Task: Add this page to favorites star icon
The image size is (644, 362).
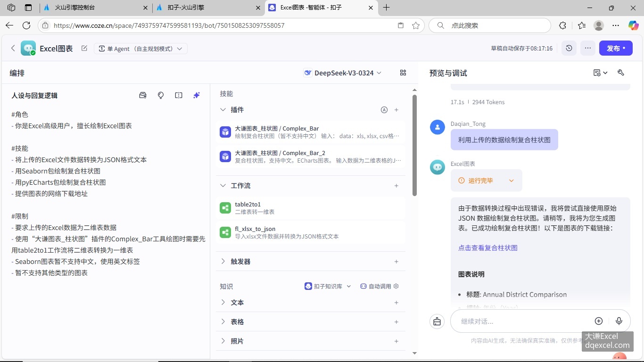Action: click(x=416, y=25)
